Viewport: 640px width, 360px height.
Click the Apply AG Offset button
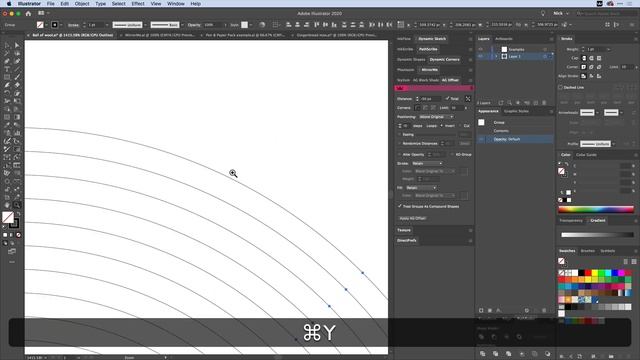413,218
